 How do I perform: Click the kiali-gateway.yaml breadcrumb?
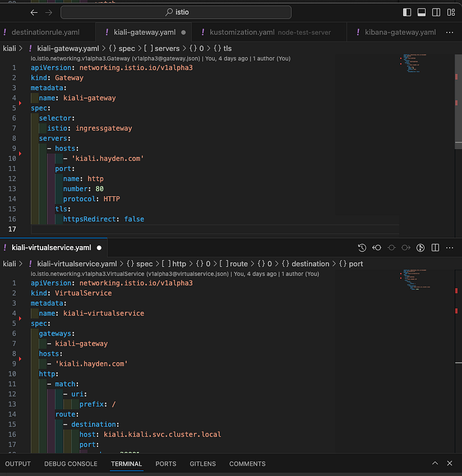(x=68, y=49)
